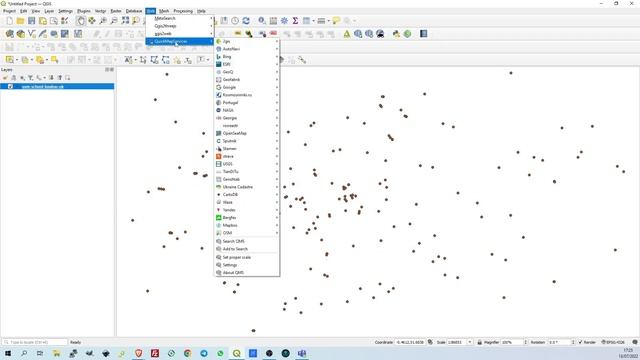
Task: Click the New Project icon
Action: 9,21
